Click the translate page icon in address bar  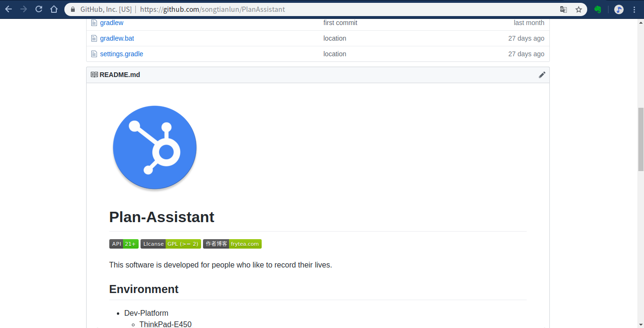563,9
